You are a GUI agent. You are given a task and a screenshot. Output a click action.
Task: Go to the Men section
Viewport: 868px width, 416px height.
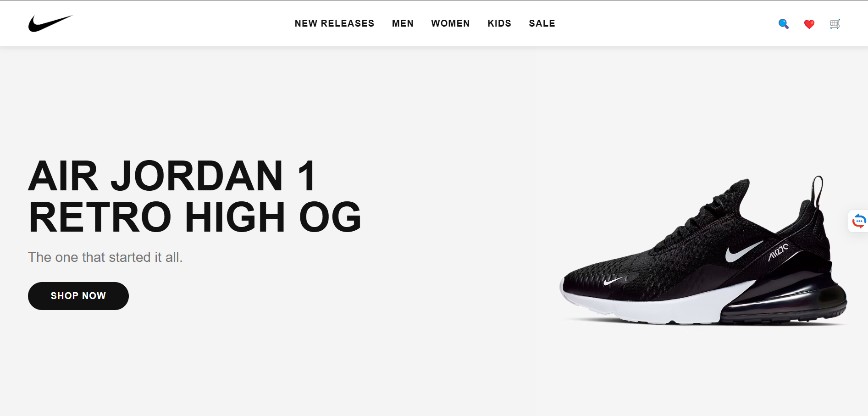[403, 23]
